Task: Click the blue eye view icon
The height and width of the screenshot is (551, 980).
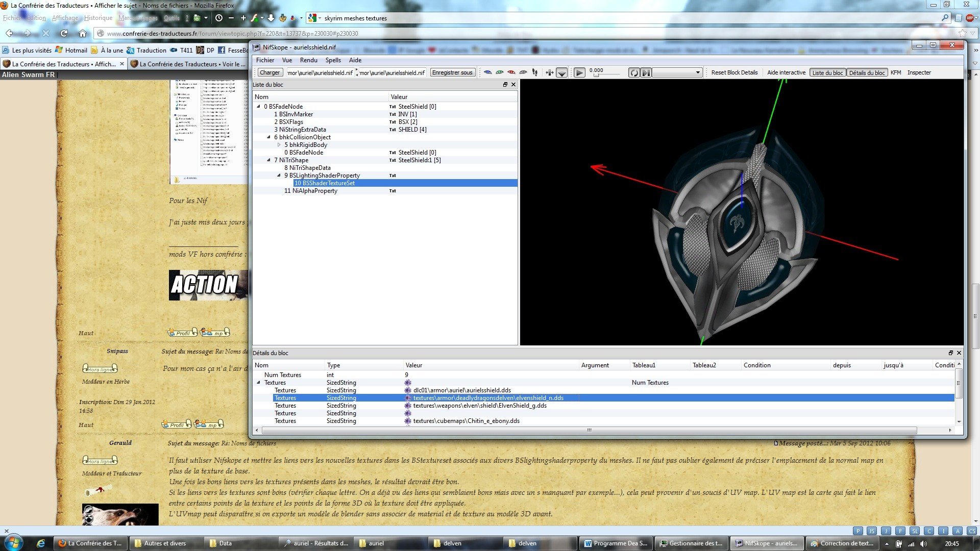Action: pyautogui.click(x=488, y=72)
